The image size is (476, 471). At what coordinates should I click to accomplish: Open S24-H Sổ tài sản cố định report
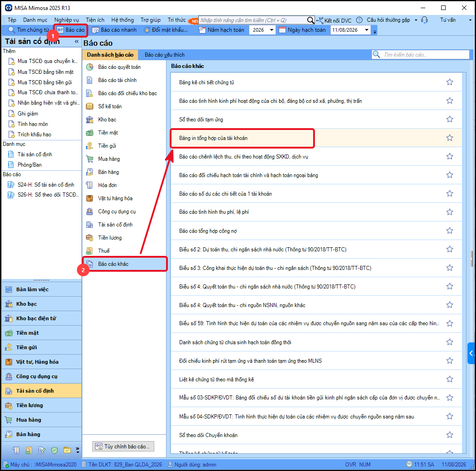click(x=46, y=185)
